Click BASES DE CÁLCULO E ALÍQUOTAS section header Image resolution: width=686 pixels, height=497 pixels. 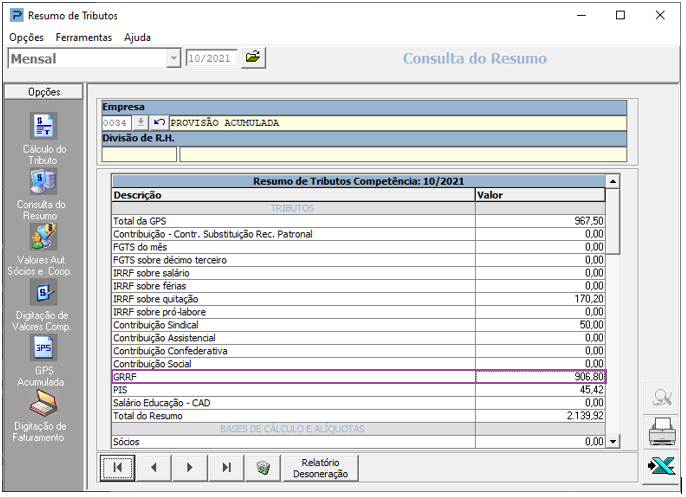pyautogui.click(x=358, y=429)
